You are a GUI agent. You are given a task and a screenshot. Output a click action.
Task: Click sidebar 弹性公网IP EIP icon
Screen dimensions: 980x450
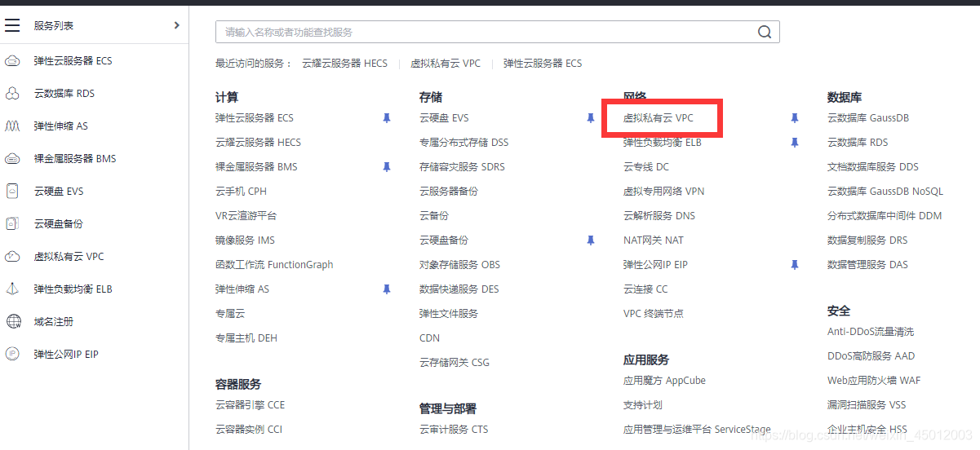(x=12, y=355)
